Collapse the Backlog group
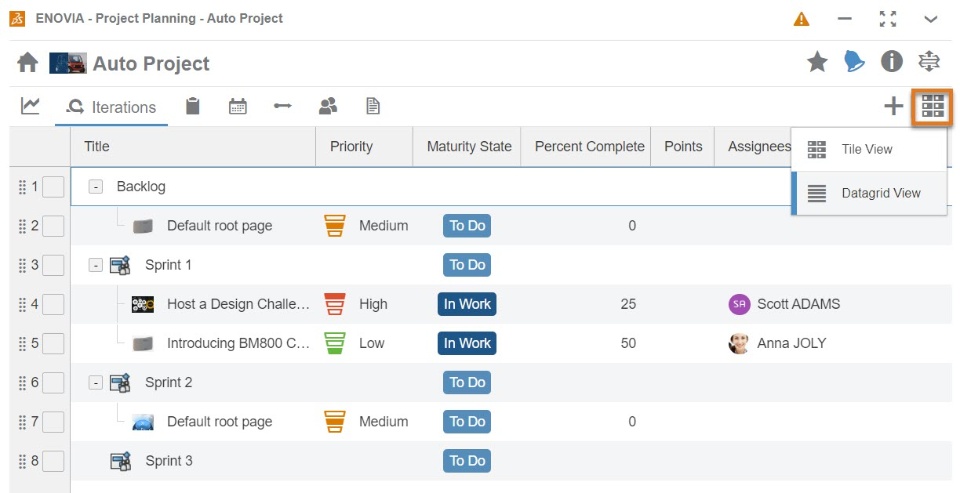Screen dimensions: 960x493 96,187
